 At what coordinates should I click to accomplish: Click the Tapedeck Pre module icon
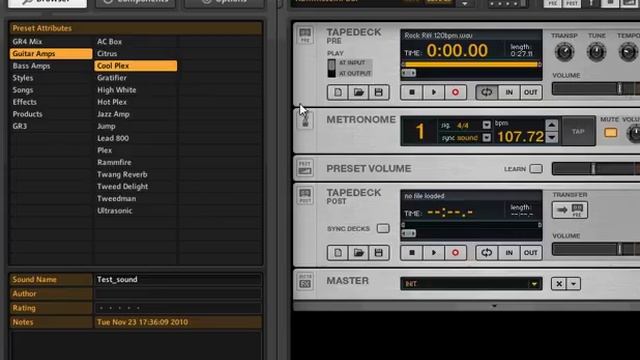click(305, 35)
